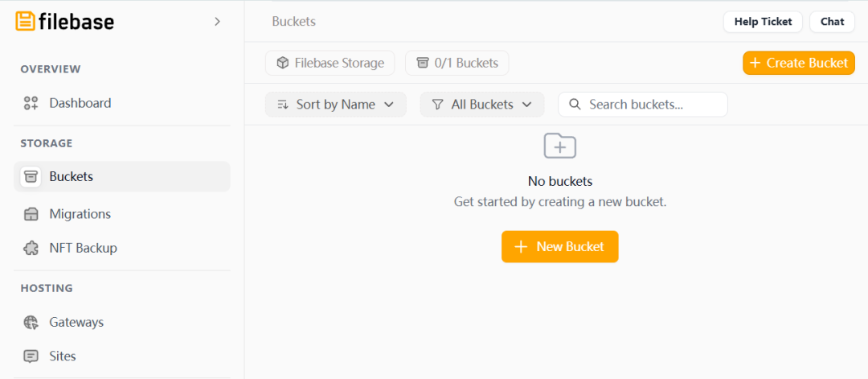Click the empty folder plus icon
Screen dimensions: 868x379
tap(560, 146)
